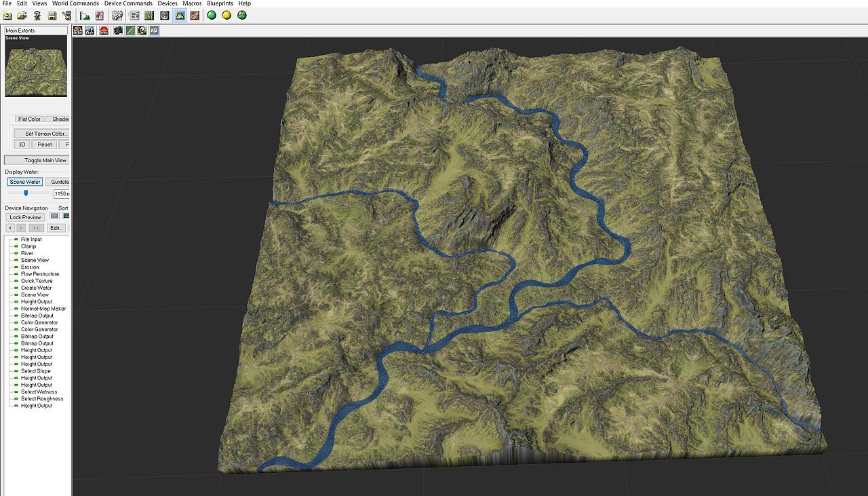Select the Flow Restructure device
The height and width of the screenshot is (496, 868).
(x=40, y=274)
